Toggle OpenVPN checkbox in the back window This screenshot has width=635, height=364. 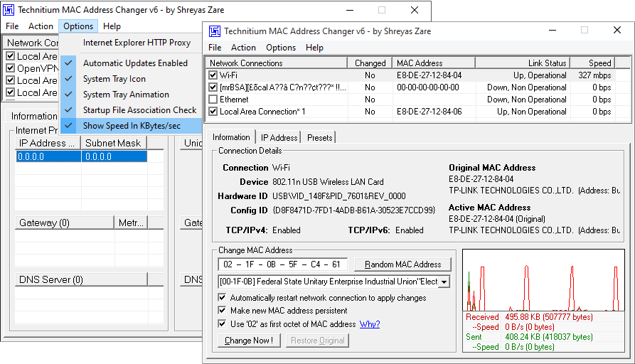[11, 68]
